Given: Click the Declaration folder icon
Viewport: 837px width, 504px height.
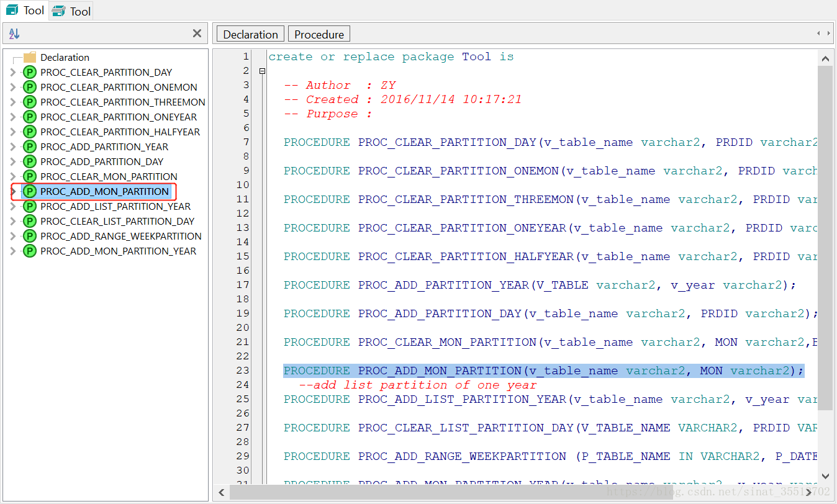Looking at the screenshot, I should click(x=30, y=57).
